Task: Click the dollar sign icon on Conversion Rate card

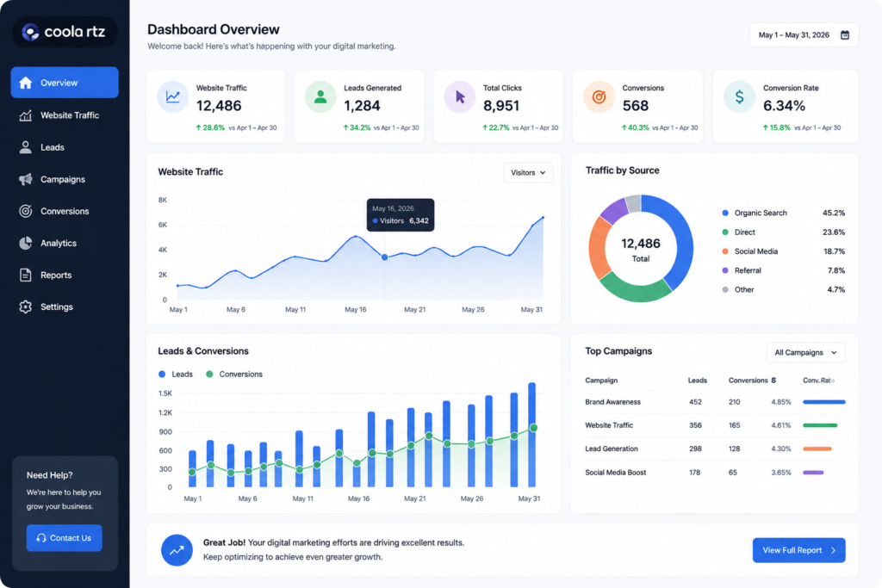Action: 739,96
